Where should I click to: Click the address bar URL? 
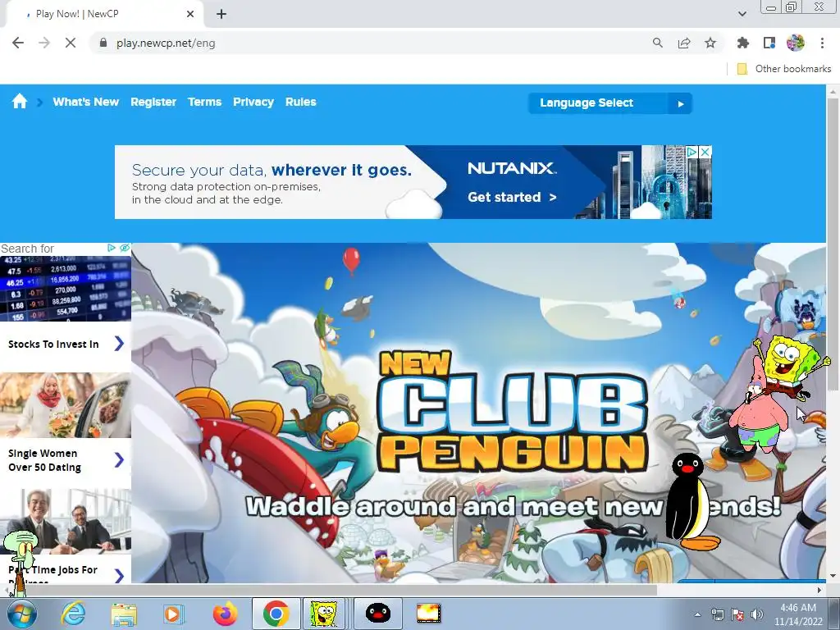tap(166, 43)
